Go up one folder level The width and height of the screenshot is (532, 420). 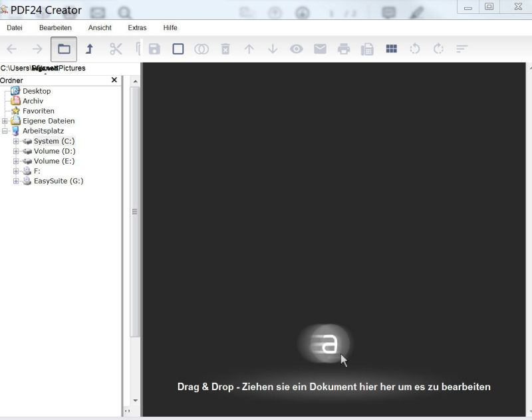click(89, 49)
